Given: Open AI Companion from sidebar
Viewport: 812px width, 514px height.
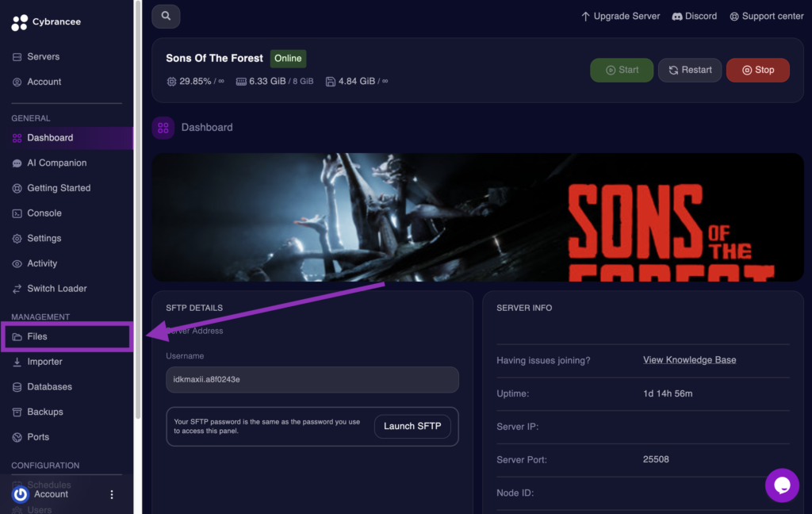Looking at the screenshot, I should [x=56, y=163].
